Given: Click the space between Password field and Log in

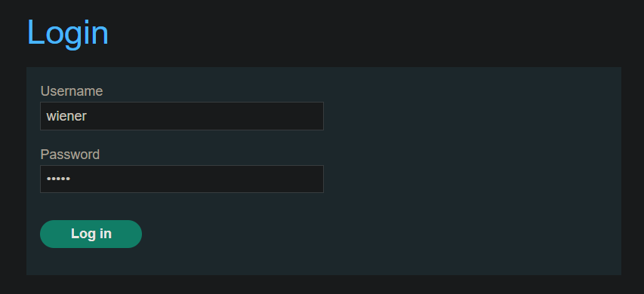Looking at the screenshot, I should click(x=182, y=207).
